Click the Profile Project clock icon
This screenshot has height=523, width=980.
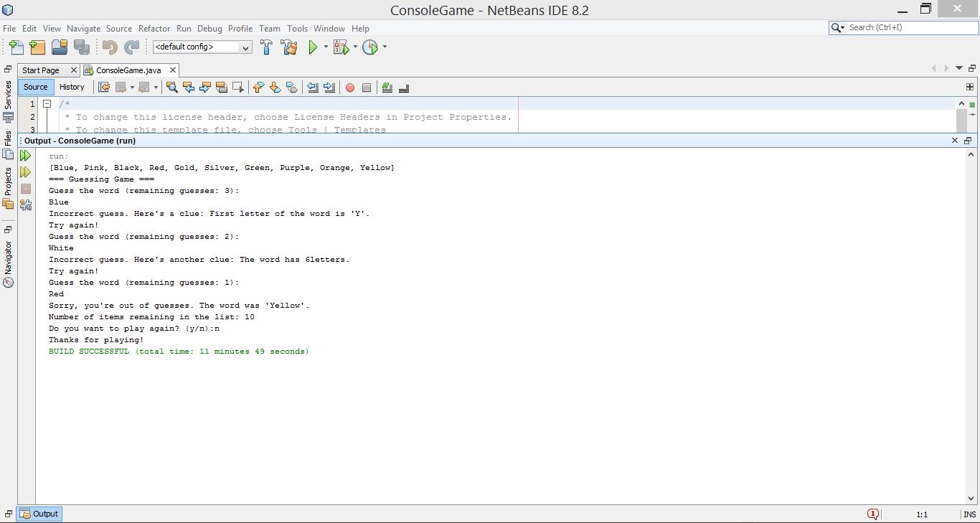(370, 47)
